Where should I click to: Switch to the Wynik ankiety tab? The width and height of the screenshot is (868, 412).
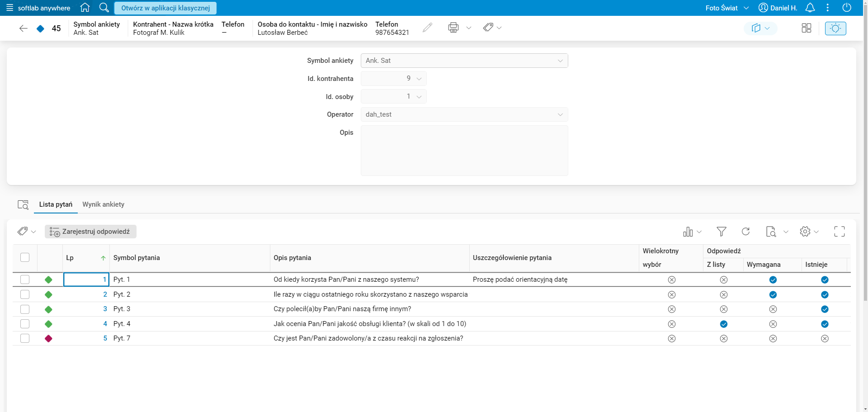tap(104, 204)
